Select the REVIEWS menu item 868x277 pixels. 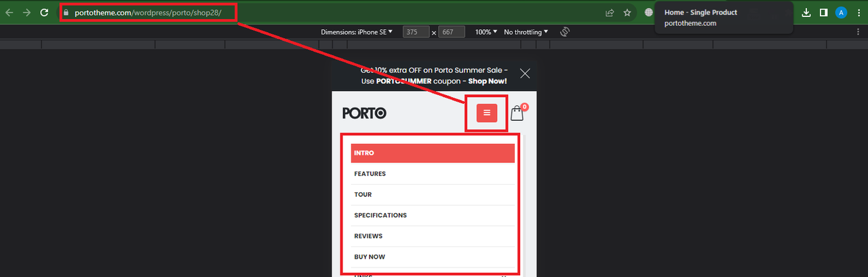pos(433,236)
